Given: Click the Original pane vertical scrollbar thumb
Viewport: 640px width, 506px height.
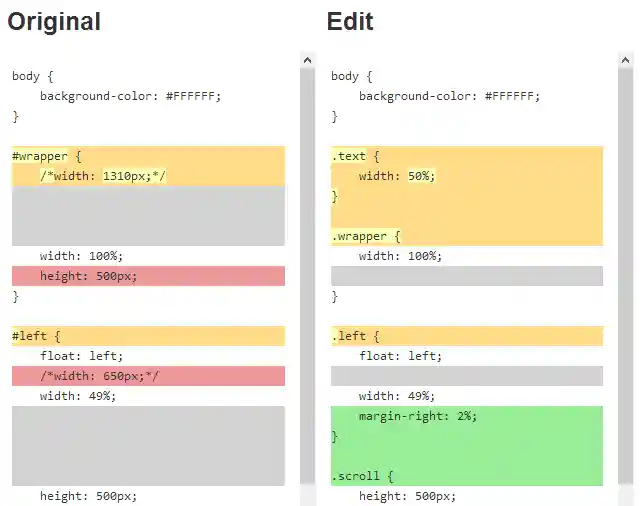Looking at the screenshot, I should pos(307,280).
